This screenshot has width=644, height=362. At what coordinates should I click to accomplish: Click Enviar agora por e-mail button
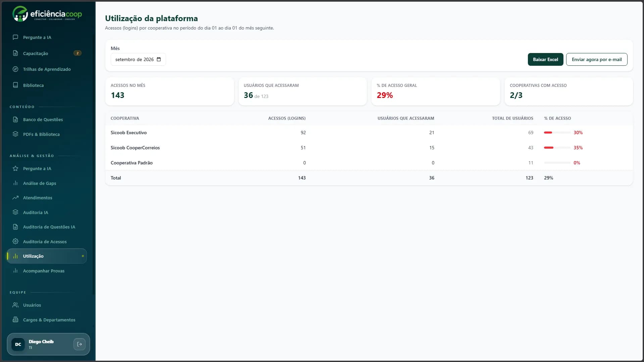[x=597, y=59]
